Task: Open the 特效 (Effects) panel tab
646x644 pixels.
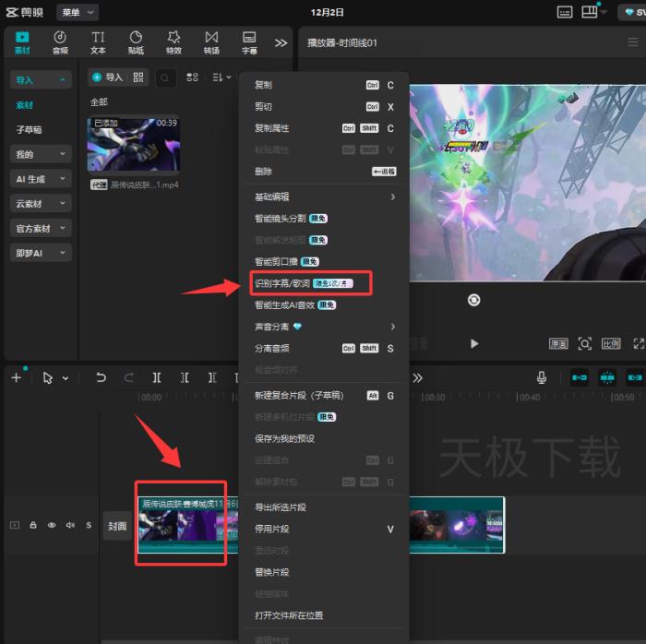Action: (173, 42)
